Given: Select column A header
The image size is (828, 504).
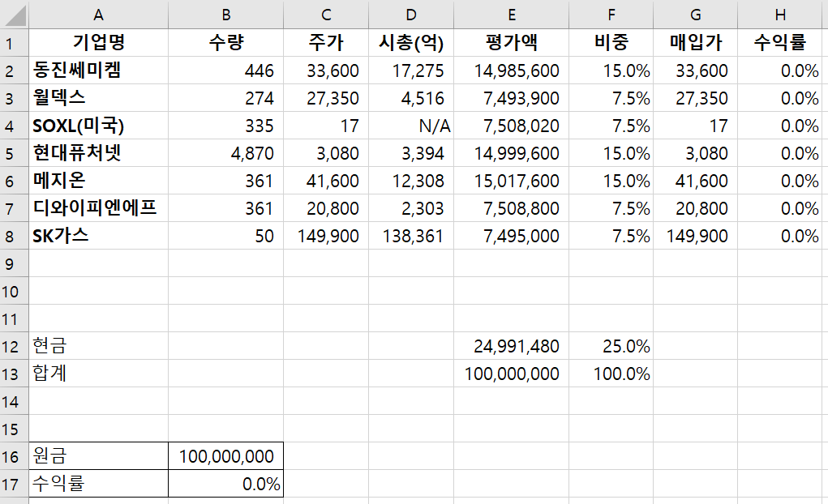Looking at the screenshot, I should point(98,15).
